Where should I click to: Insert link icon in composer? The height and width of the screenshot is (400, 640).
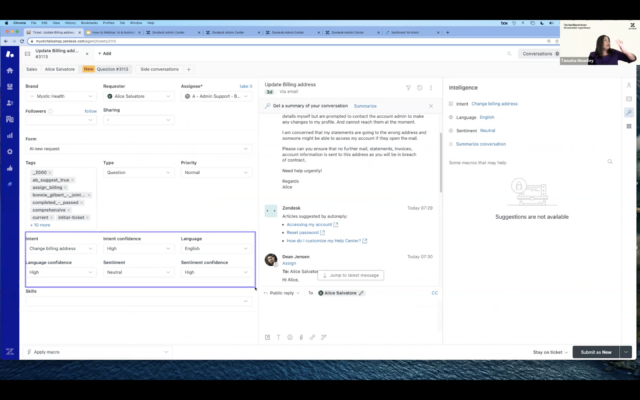(x=312, y=337)
